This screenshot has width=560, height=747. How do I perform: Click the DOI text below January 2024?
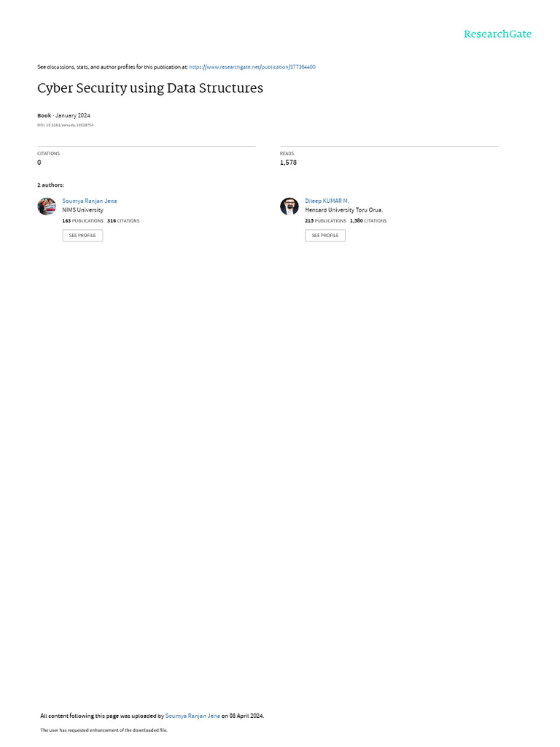point(65,125)
